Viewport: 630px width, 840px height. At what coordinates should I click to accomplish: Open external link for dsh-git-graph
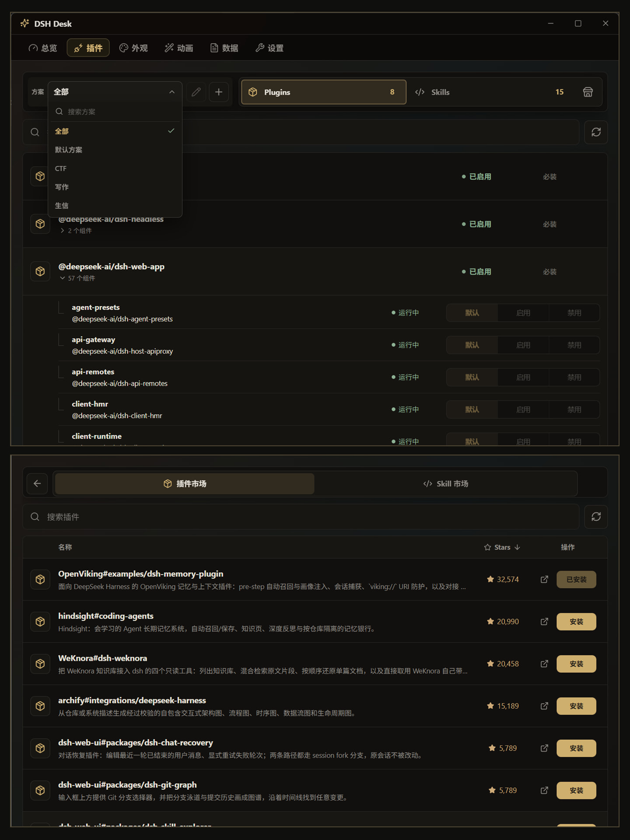tap(544, 791)
